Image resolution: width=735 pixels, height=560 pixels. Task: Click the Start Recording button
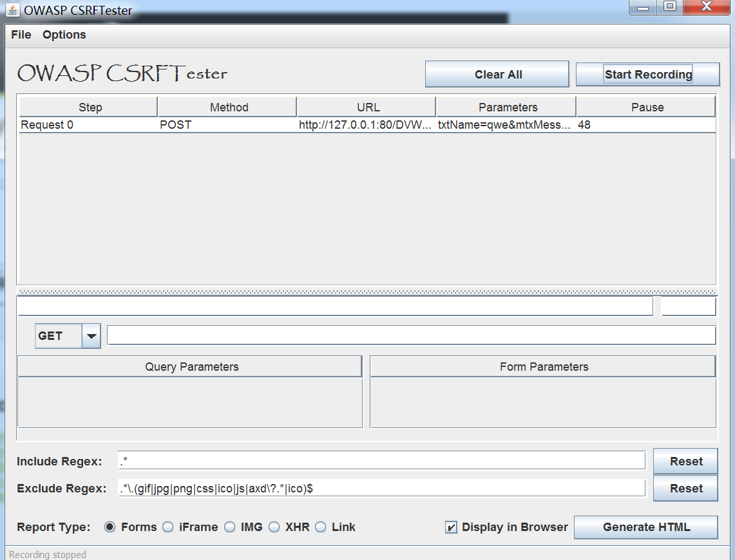648,74
